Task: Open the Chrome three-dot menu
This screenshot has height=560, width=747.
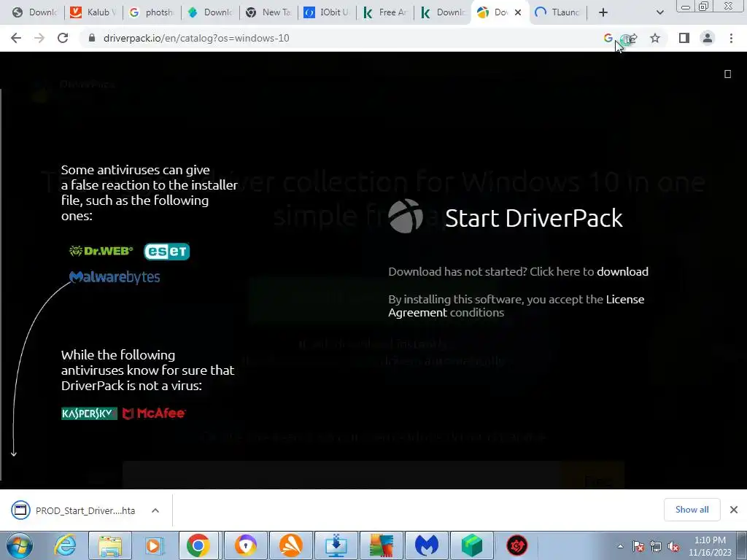Action: pyautogui.click(x=731, y=38)
